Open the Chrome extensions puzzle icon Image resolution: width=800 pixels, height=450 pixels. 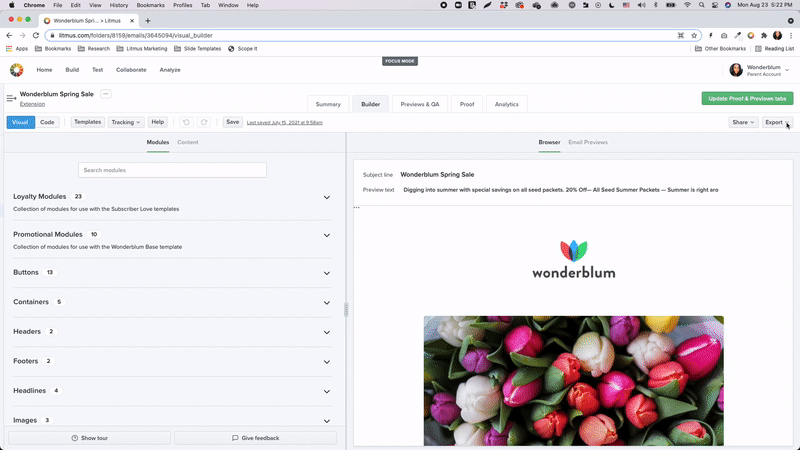coord(764,35)
